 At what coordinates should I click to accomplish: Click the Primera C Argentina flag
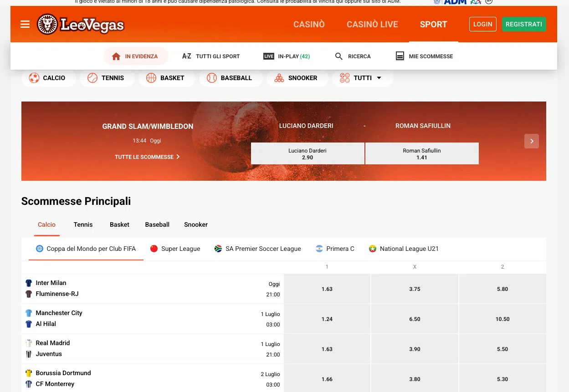(319, 249)
